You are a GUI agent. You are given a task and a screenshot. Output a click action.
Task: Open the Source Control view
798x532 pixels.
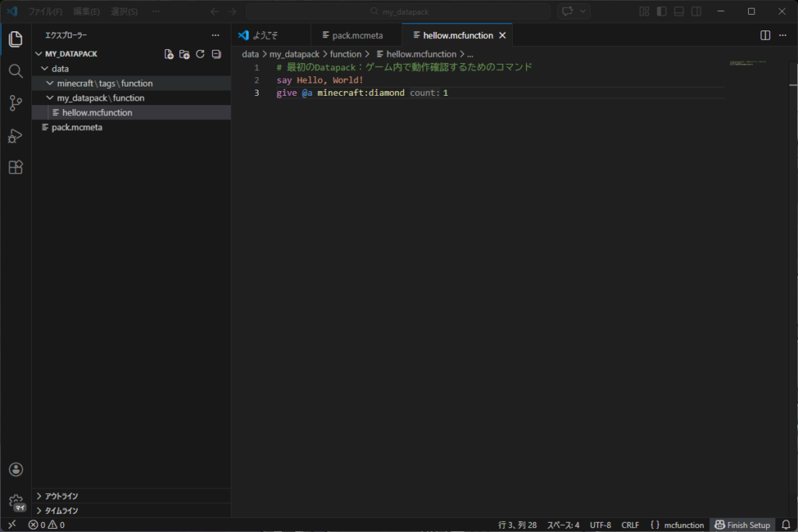[16, 103]
